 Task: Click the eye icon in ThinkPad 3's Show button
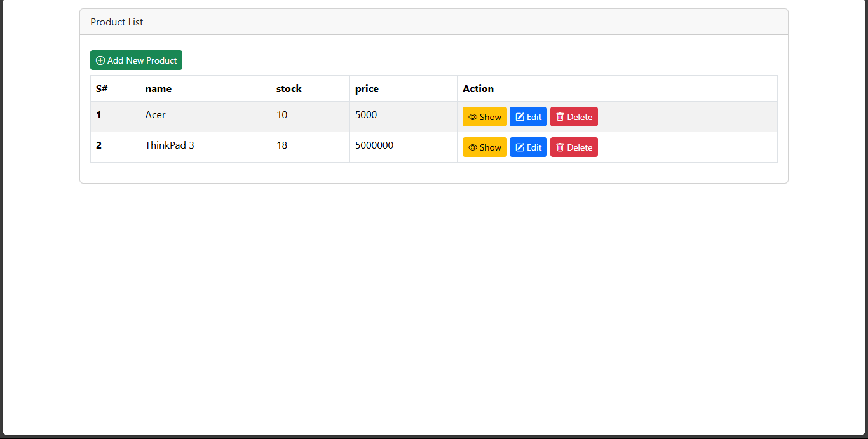[x=473, y=147]
